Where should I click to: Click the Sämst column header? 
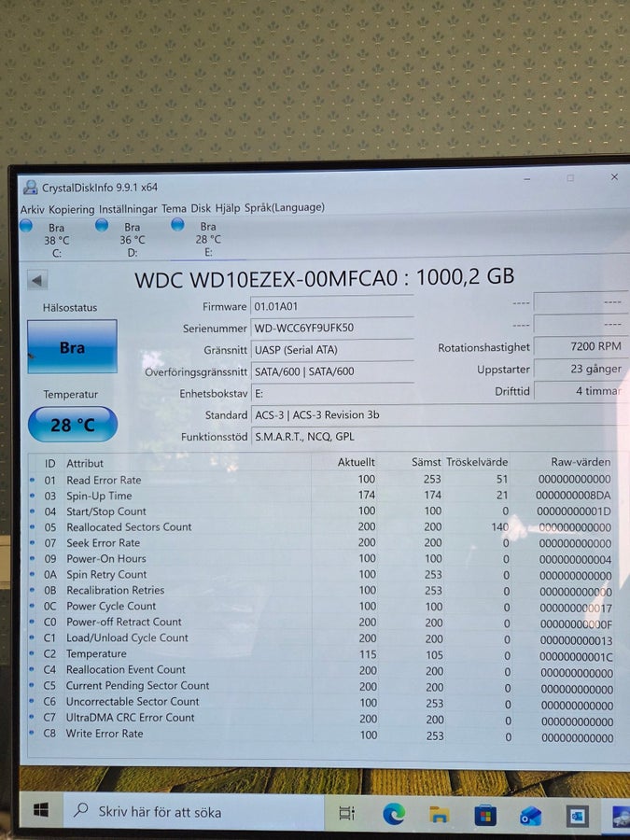point(427,462)
